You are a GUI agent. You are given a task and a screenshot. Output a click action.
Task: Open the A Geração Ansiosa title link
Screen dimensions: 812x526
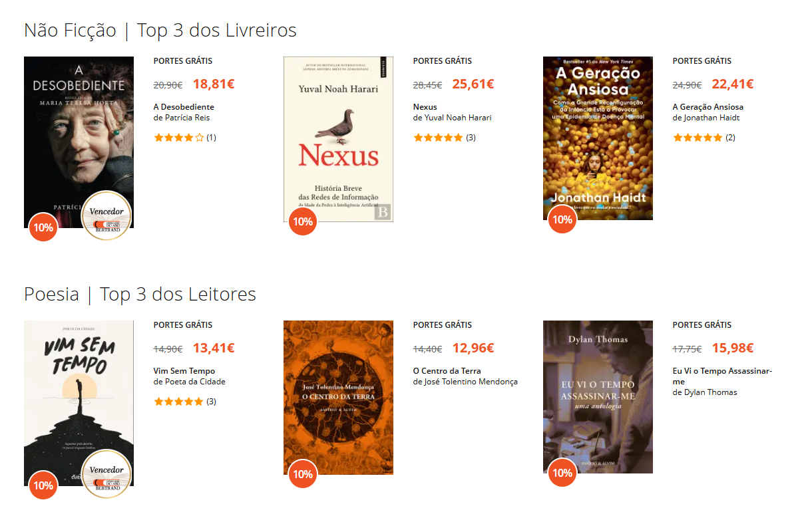[x=708, y=107]
